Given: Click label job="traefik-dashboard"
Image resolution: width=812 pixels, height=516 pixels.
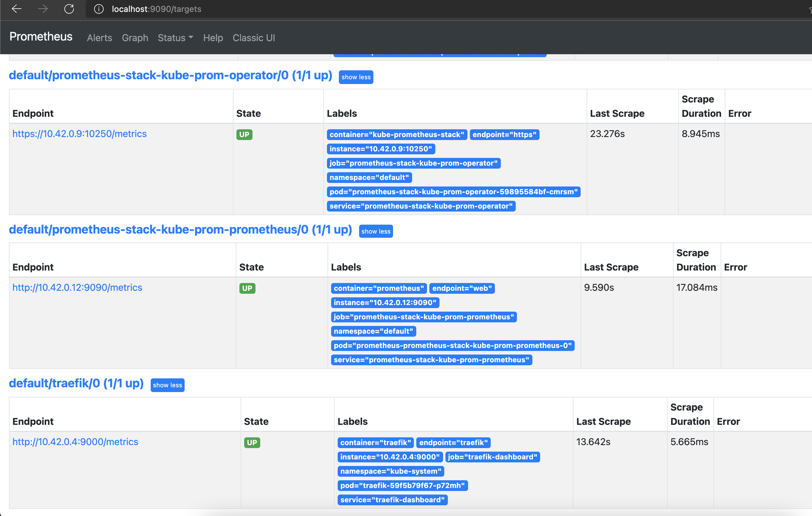Looking at the screenshot, I should (x=493, y=457).
